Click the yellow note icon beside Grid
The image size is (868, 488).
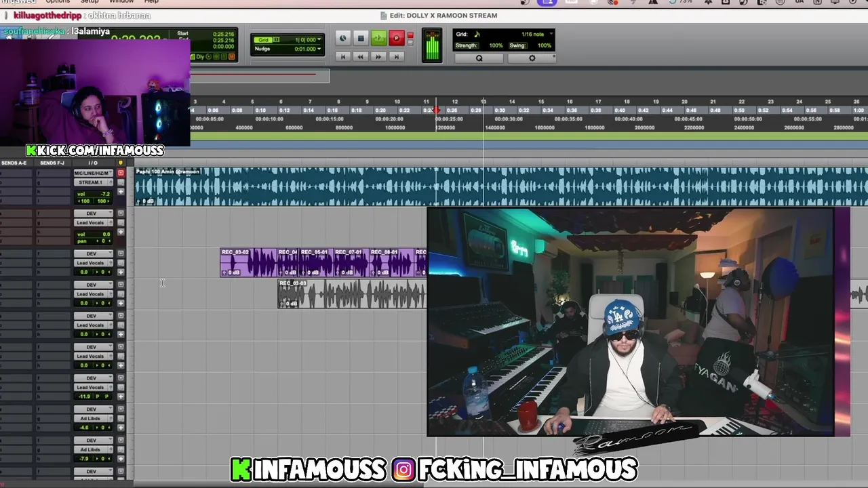[x=477, y=34]
